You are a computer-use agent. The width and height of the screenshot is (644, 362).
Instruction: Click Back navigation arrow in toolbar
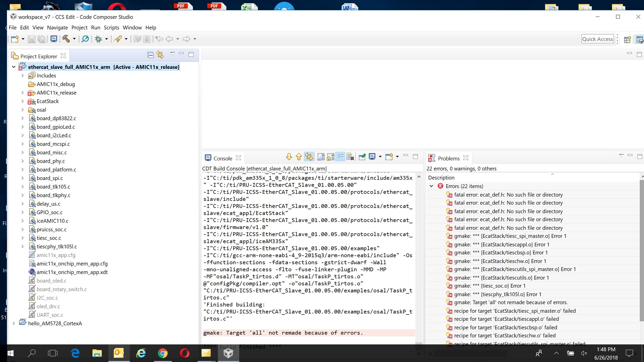[169, 39]
